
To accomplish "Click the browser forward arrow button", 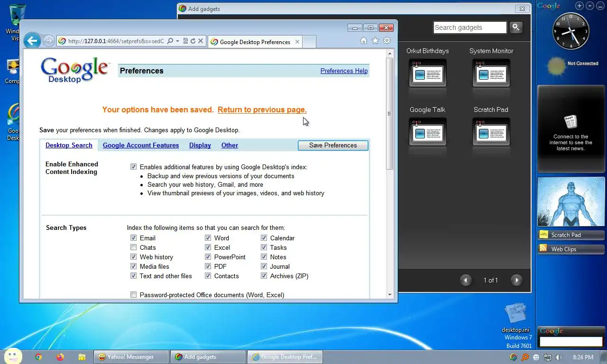I will (48, 41).
